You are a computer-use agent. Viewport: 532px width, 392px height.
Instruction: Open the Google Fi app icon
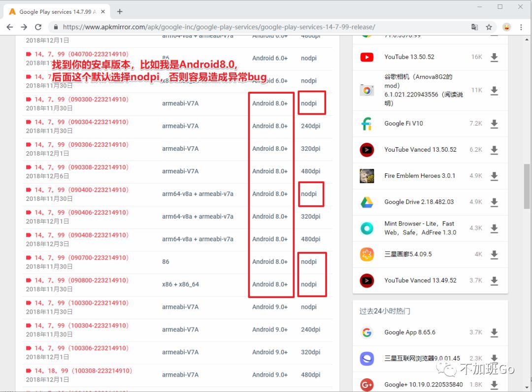(367, 124)
